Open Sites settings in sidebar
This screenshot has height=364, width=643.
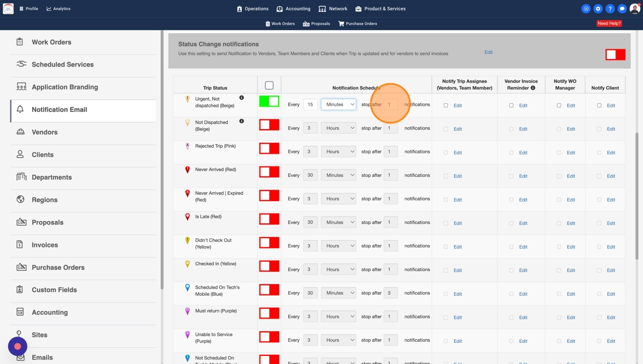pyautogui.click(x=83, y=335)
